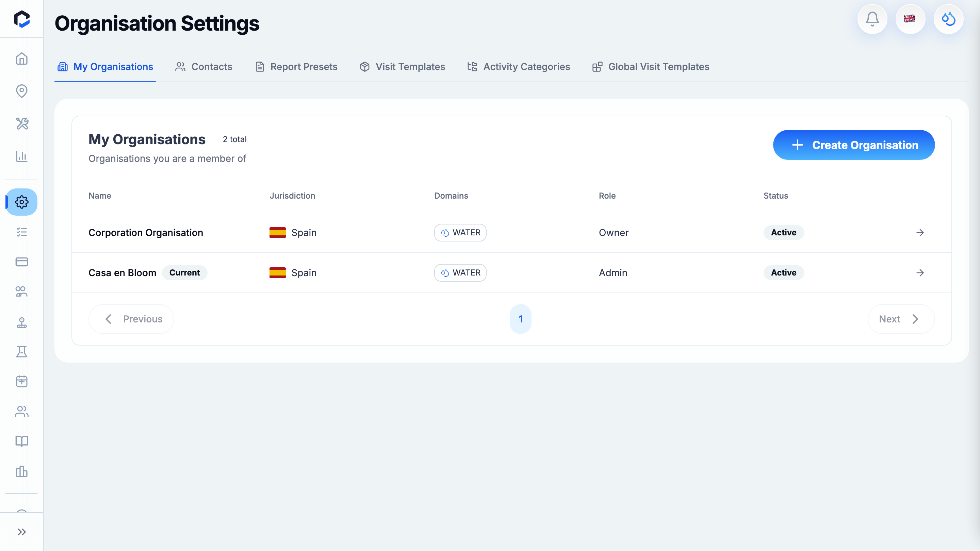Click Active status for Corporation Organisation

click(x=784, y=233)
